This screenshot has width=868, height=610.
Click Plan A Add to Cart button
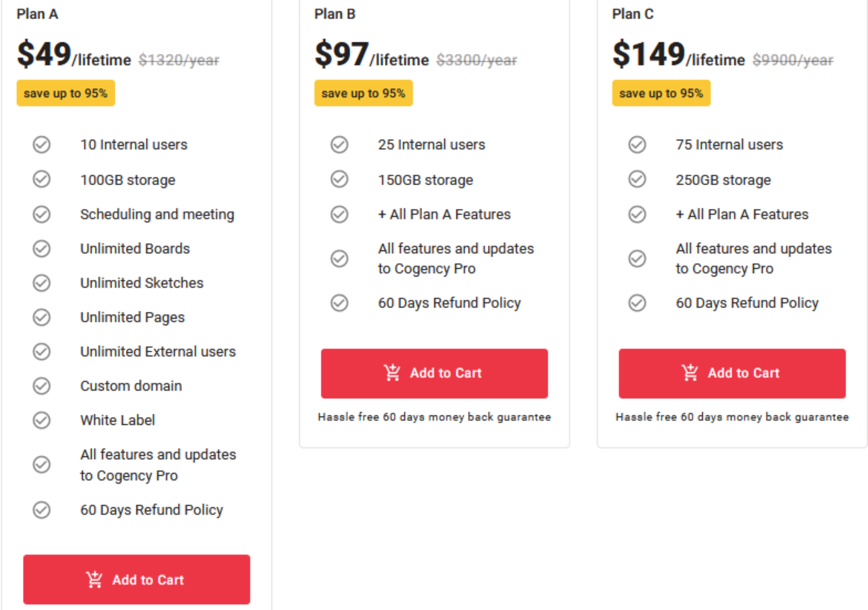tap(136, 579)
